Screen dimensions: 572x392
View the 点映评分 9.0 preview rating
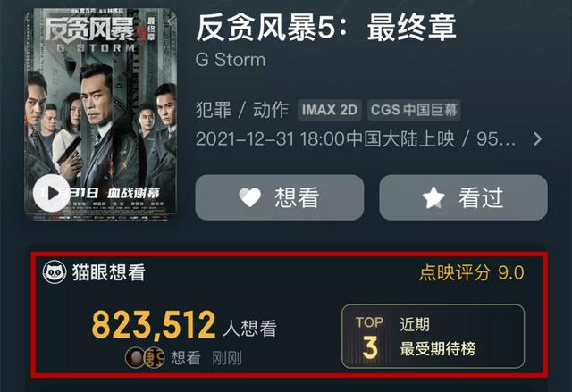coord(472,272)
